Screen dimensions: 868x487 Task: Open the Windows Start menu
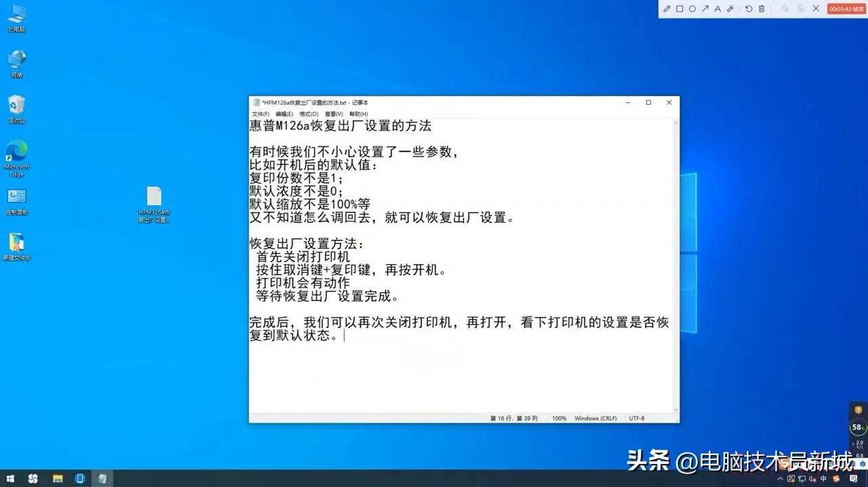(x=10, y=479)
